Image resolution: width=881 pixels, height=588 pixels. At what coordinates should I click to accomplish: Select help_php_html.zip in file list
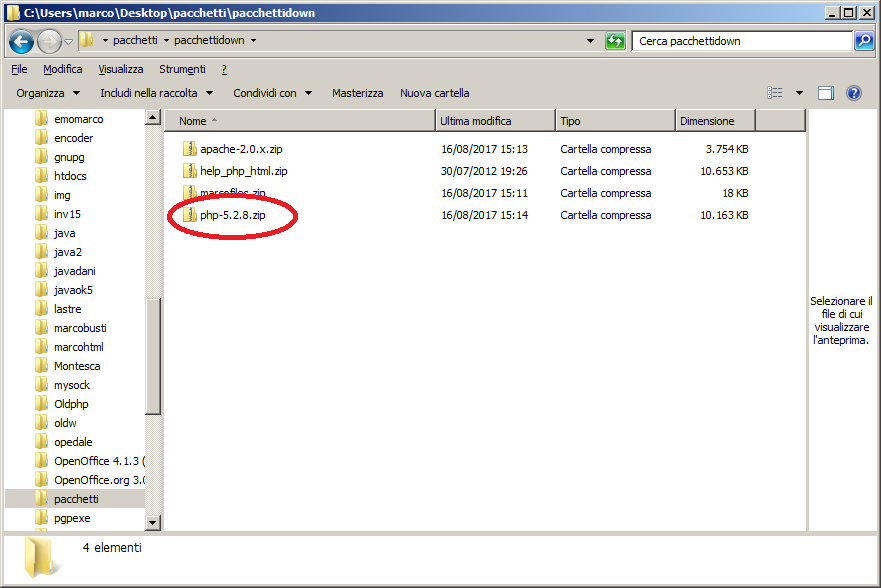pos(243,171)
